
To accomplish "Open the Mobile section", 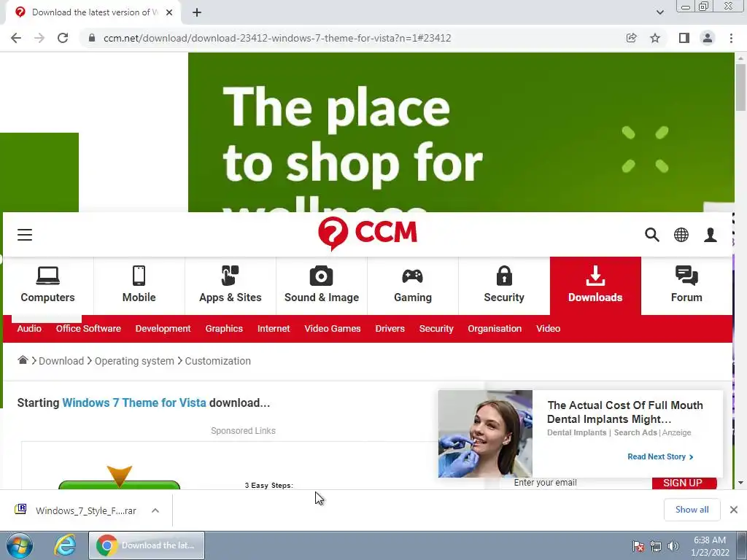I will 139,286.
